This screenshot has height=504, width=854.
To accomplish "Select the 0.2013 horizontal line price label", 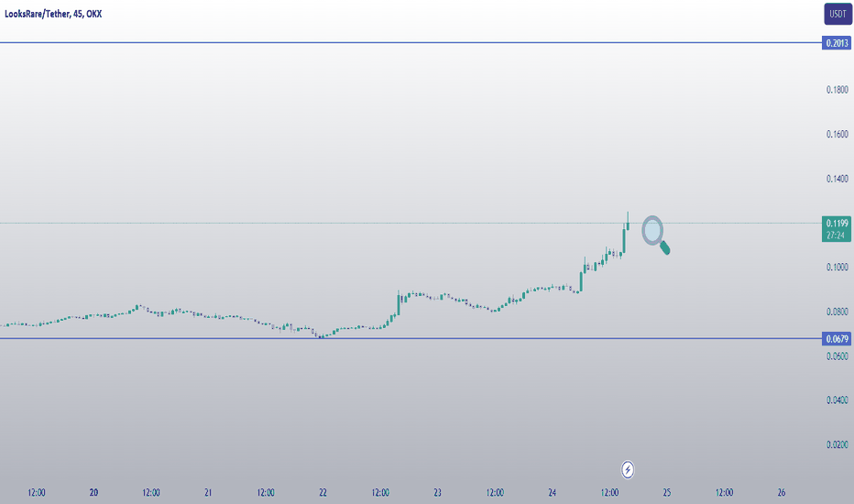I will point(837,43).
